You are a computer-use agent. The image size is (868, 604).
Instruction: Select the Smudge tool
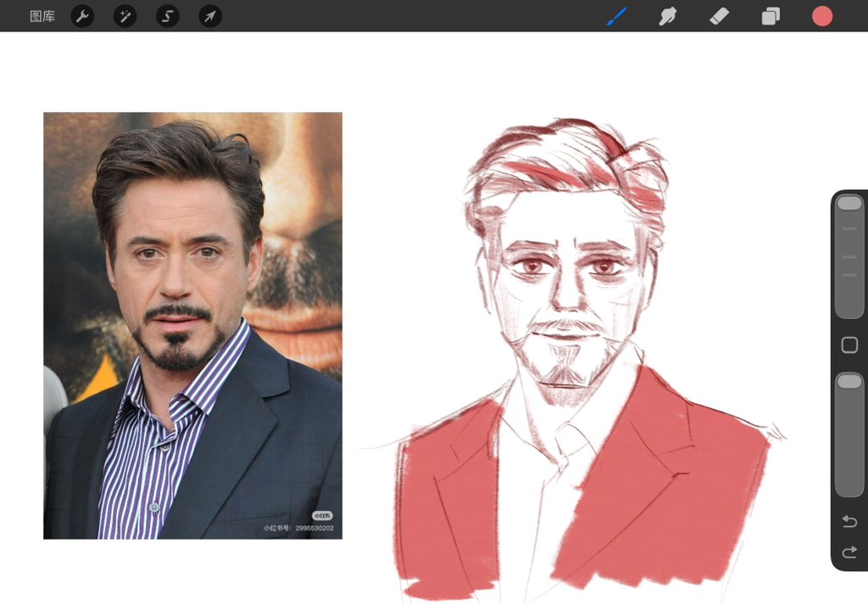click(x=668, y=16)
